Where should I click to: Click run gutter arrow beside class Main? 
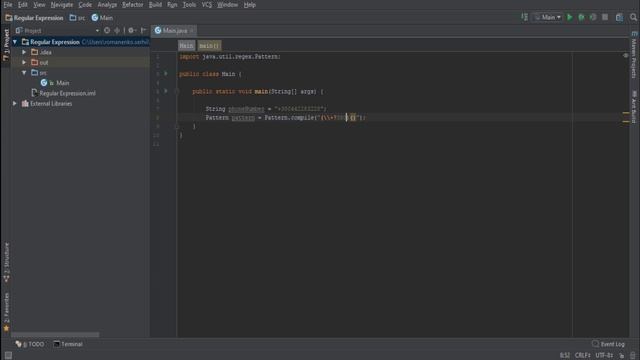[166, 74]
